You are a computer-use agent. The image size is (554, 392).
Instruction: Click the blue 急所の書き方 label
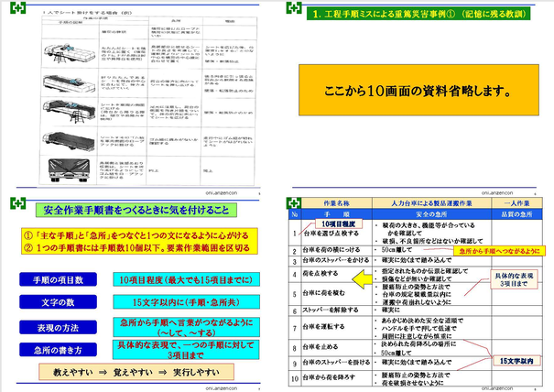pos(58,350)
